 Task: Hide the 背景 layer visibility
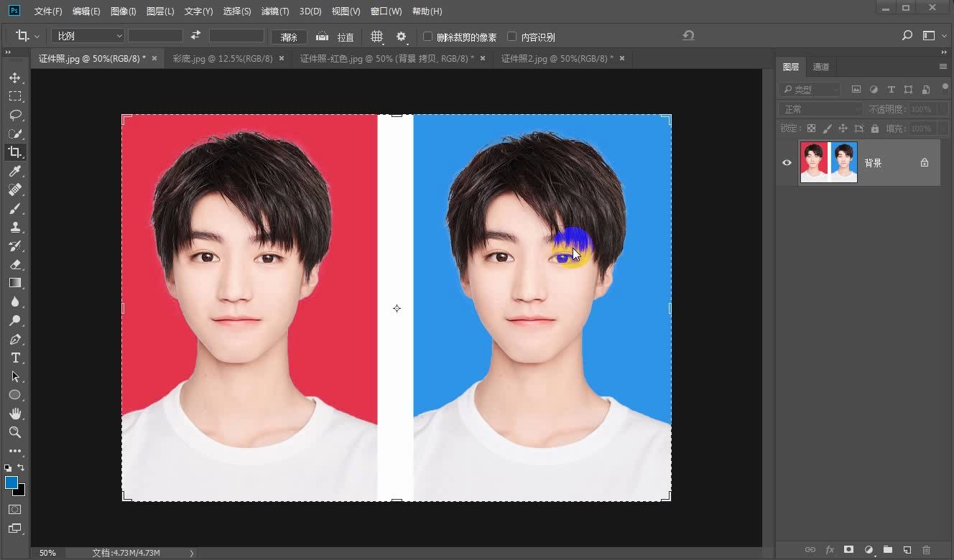pyautogui.click(x=787, y=163)
